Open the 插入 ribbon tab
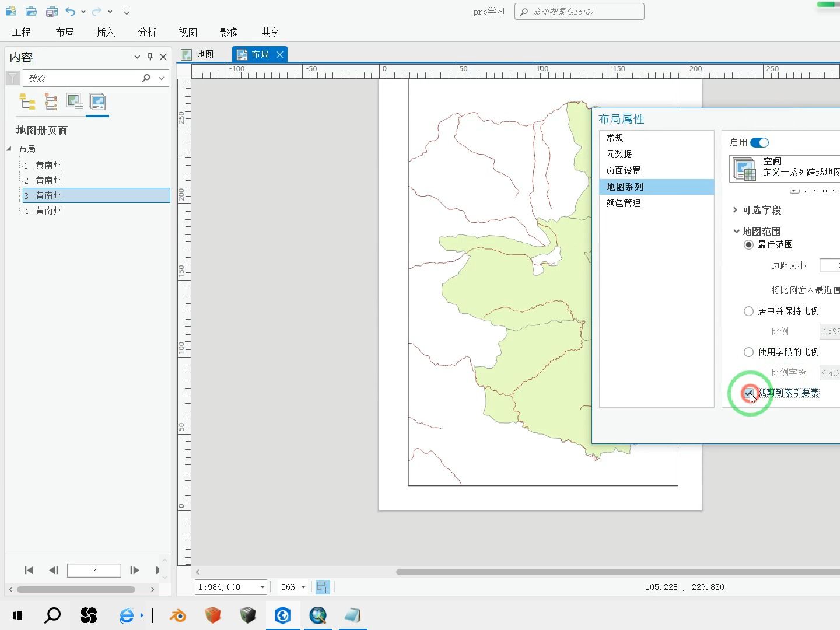 pyautogui.click(x=106, y=32)
